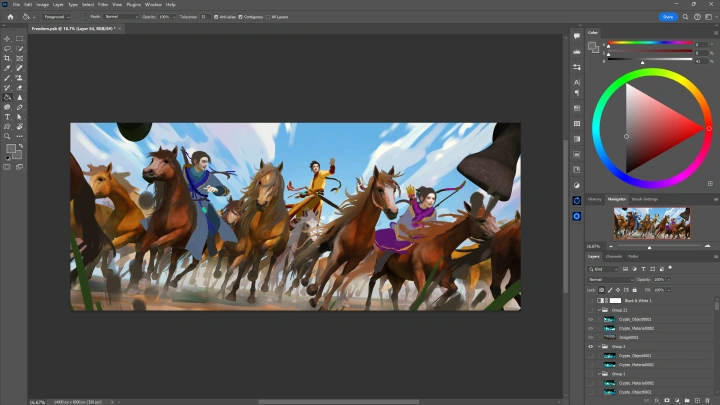The width and height of the screenshot is (720, 405).
Task: Open the Comments panel icon
Action: coord(577,36)
